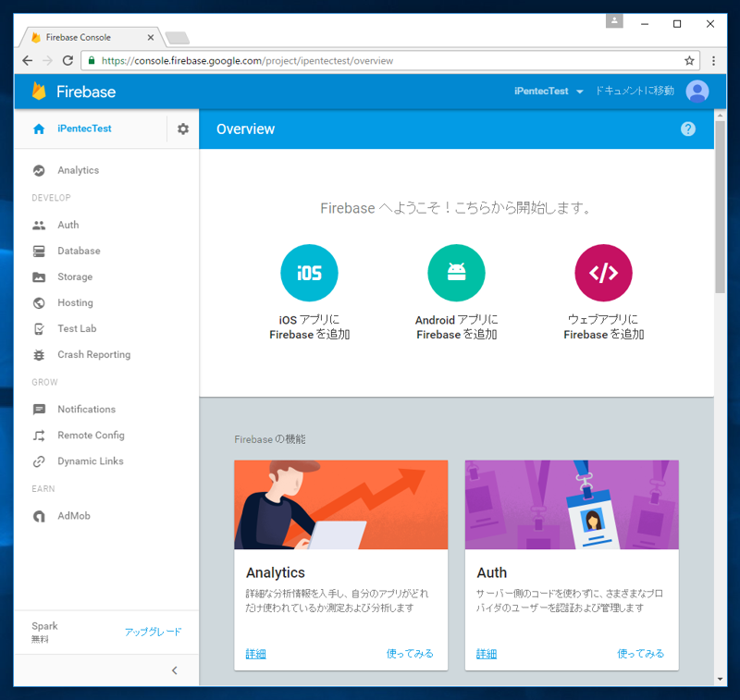
Task: Click the home icon beside iPentecTest
Action: 39,129
